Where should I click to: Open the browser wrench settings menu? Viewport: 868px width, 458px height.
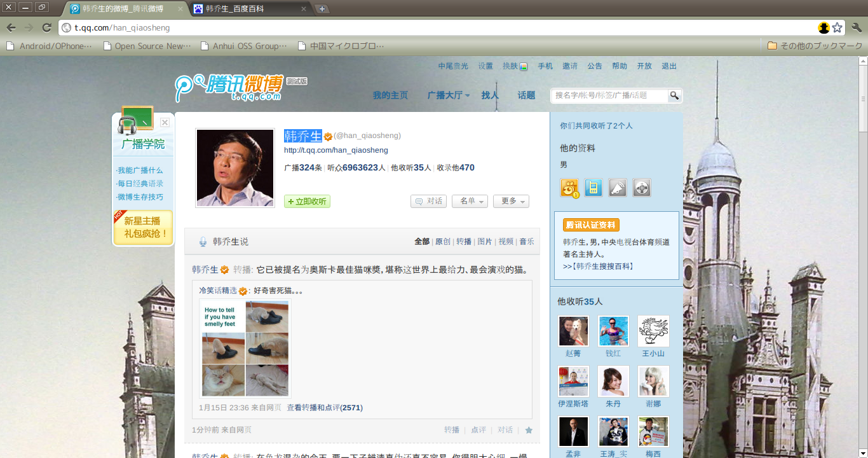(x=857, y=27)
